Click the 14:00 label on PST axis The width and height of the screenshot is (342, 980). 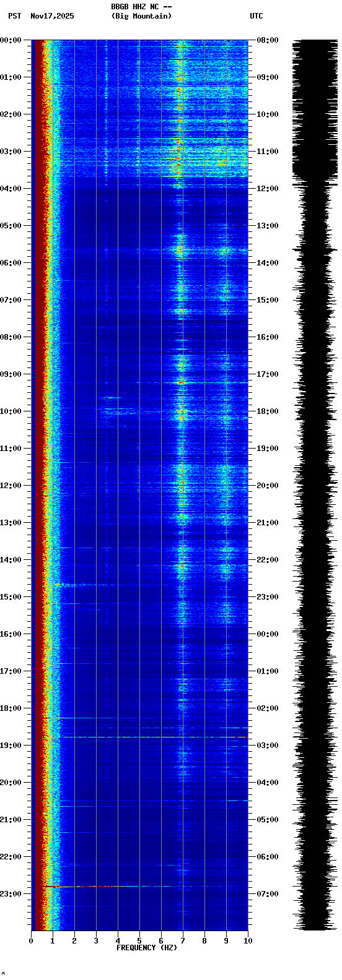(x=11, y=560)
